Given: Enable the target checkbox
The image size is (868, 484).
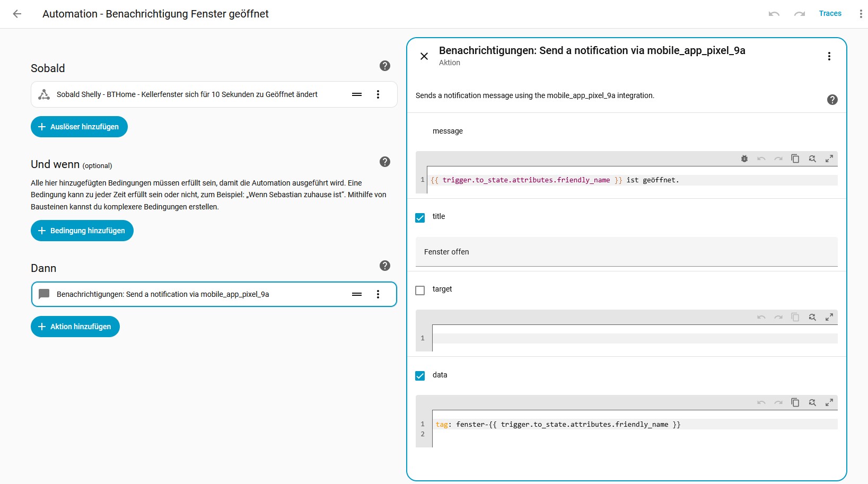Looking at the screenshot, I should click(x=420, y=291).
